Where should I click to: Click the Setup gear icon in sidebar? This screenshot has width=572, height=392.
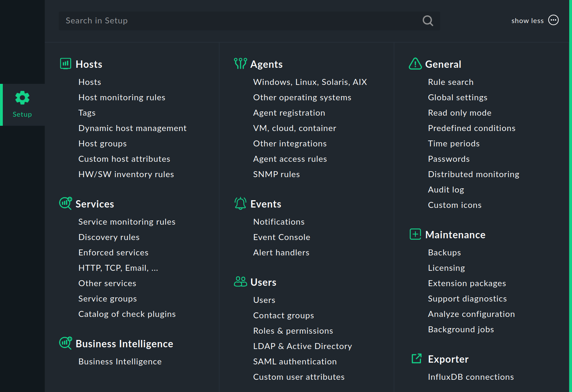click(x=22, y=98)
